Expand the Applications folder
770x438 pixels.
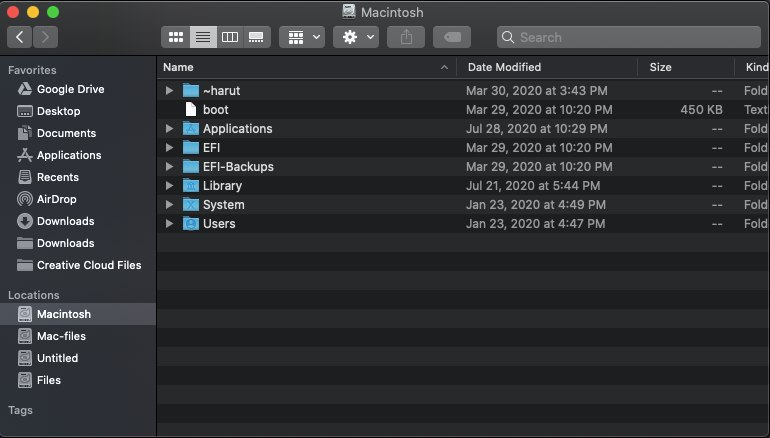pos(169,129)
